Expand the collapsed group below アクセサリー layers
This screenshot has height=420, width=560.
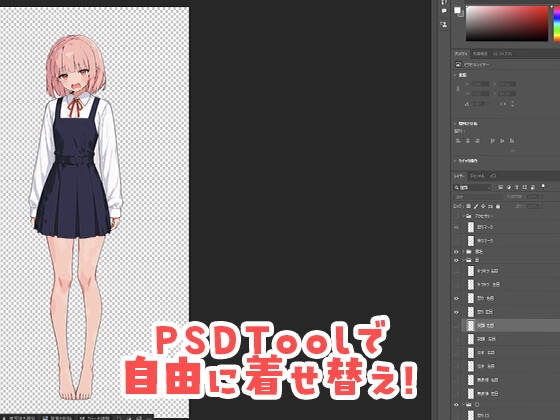point(464,252)
